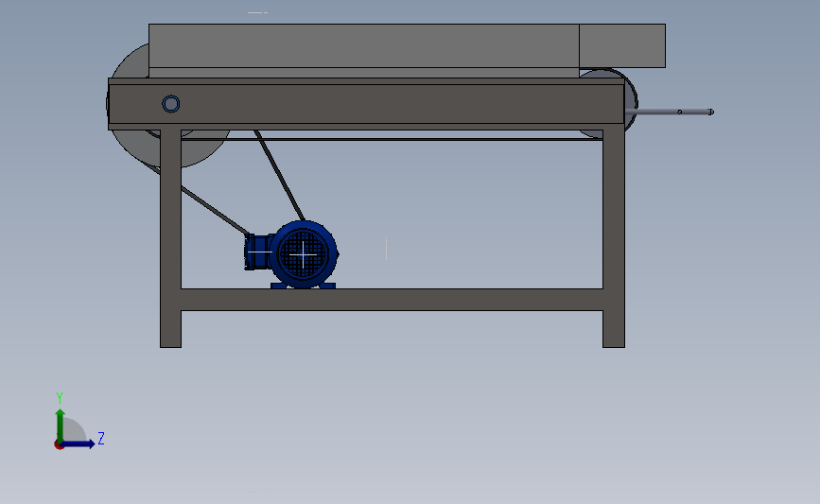Select the blue motor fan cover

click(304, 254)
